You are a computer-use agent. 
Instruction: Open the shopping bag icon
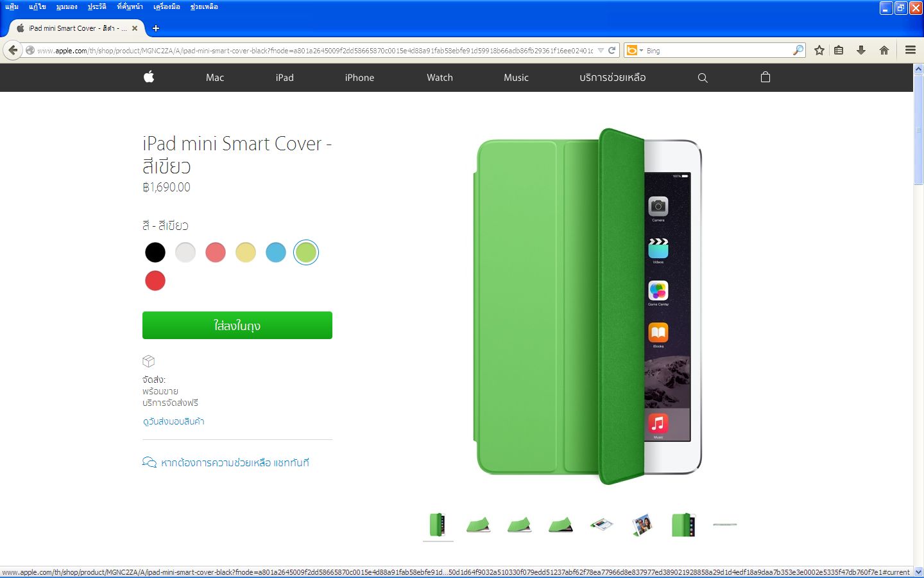click(x=765, y=77)
